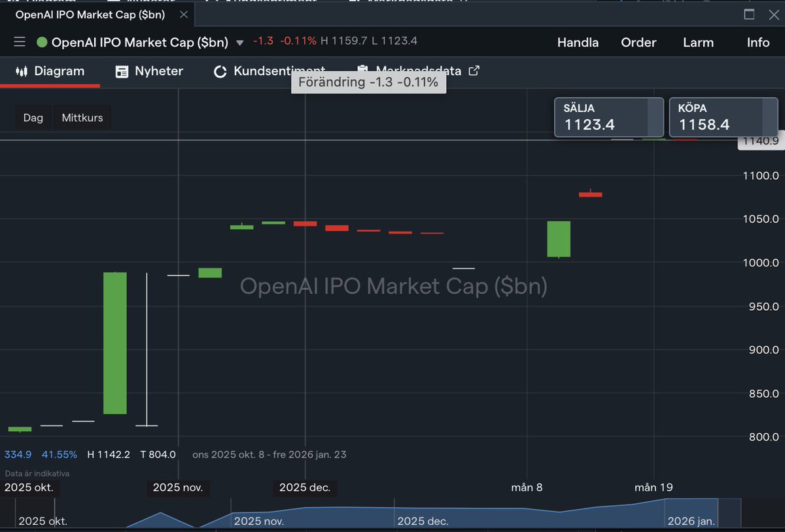Click the 2025 okt. axis date label
The width and height of the screenshot is (785, 532).
click(x=29, y=488)
